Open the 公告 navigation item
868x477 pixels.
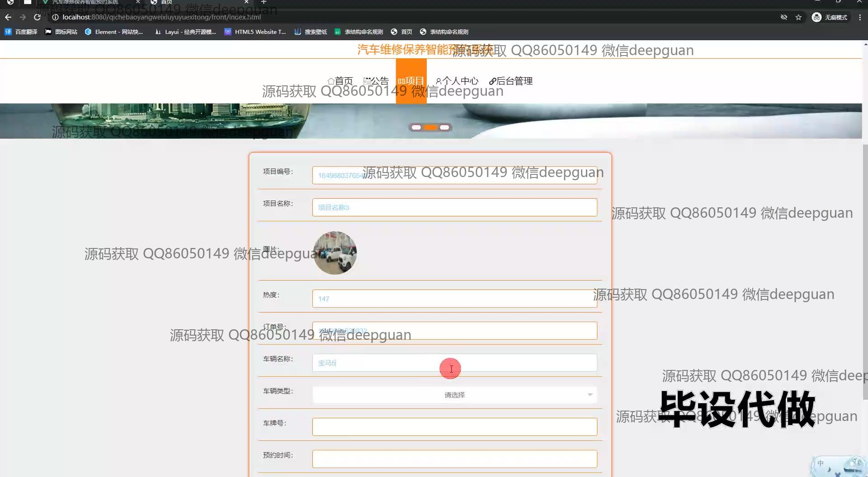coord(376,81)
